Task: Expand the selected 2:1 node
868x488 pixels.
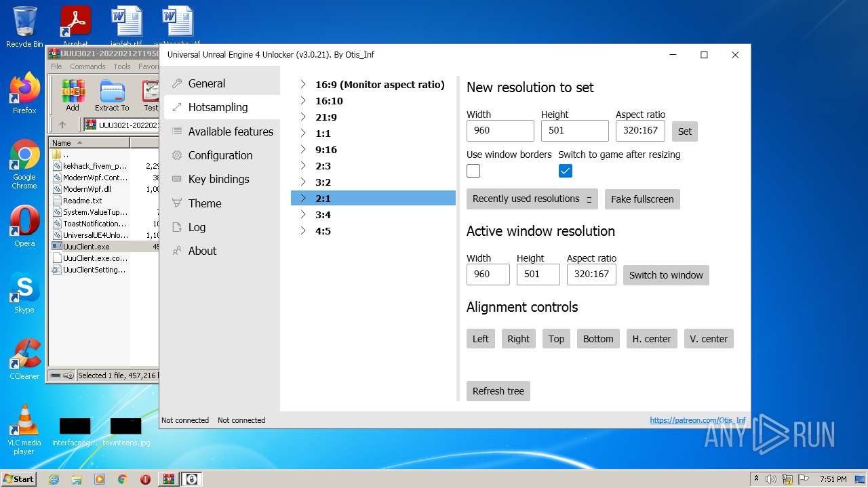Action: click(x=303, y=199)
